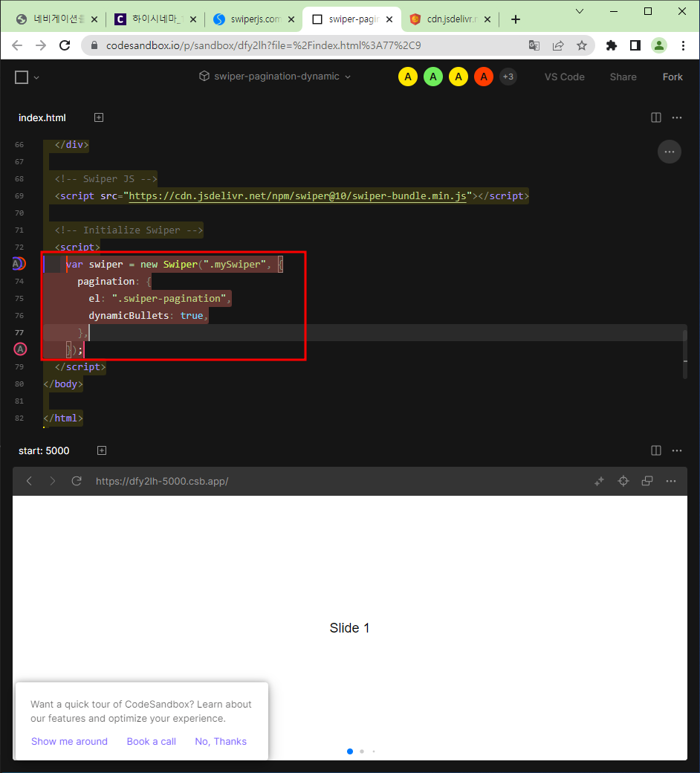Click the green A collaborator avatar

point(432,77)
